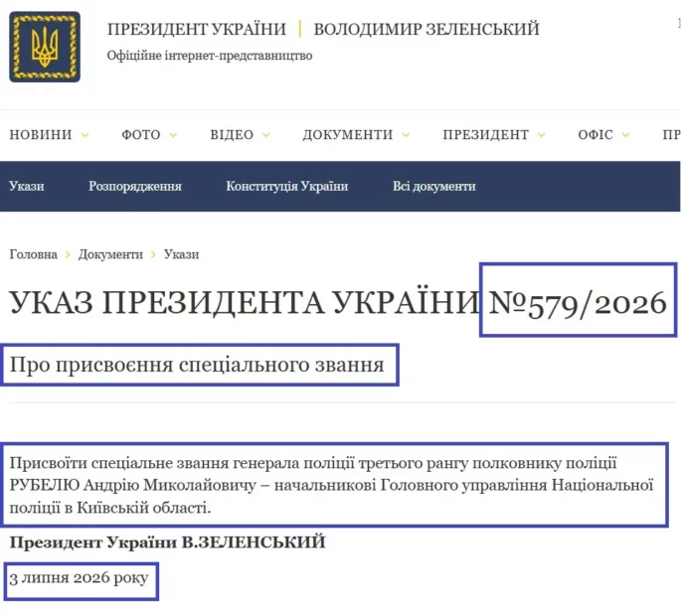681x616 pixels.
Task: Switch to the Всі документи tab
Action: 434,186
